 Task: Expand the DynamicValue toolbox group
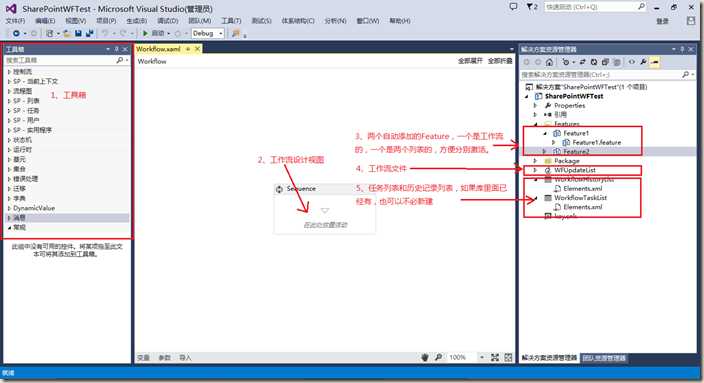(x=9, y=208)
